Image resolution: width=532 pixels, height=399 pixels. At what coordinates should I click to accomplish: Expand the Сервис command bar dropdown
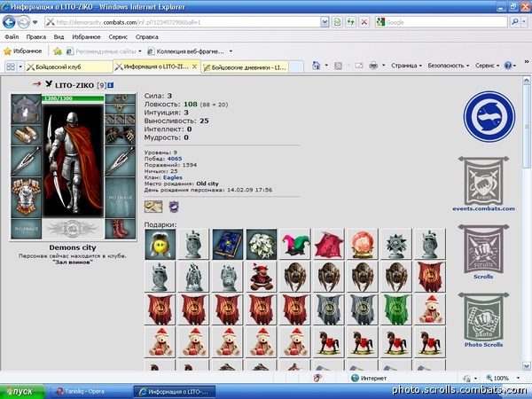pos(487,66)
